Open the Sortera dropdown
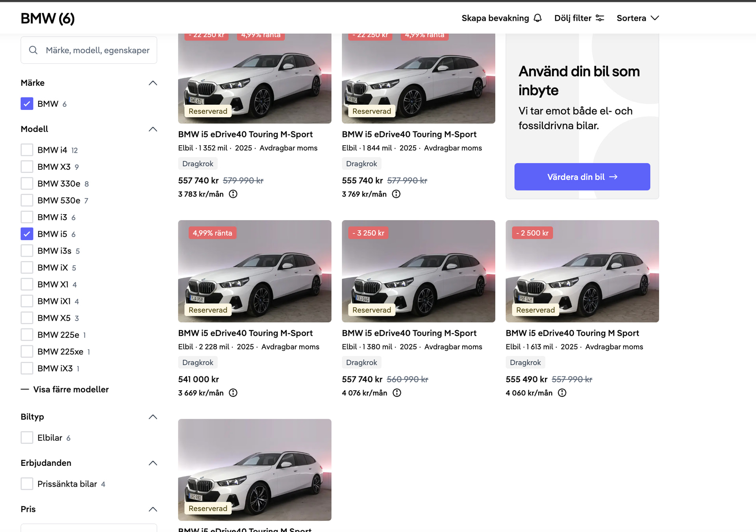Screen dimensions: 756x532 637,18
